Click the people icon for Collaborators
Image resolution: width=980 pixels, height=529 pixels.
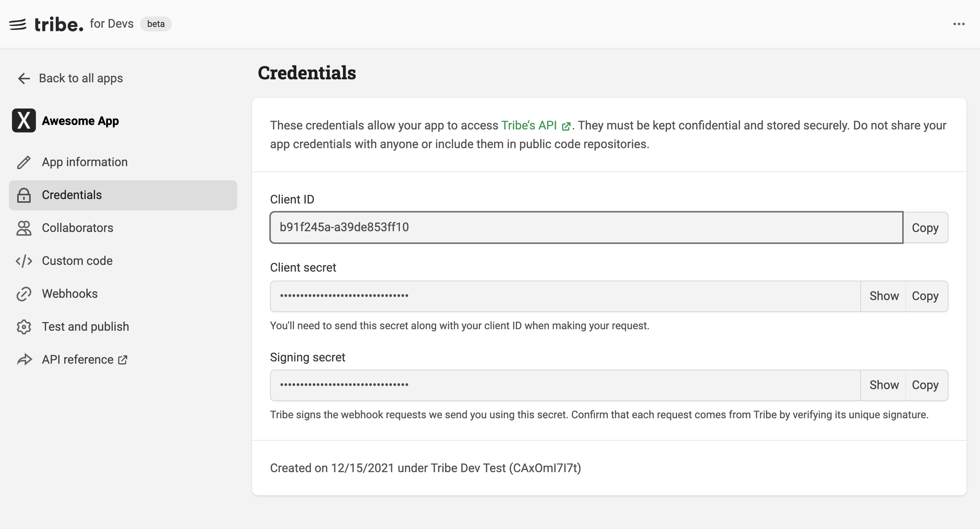coord(24,228)
